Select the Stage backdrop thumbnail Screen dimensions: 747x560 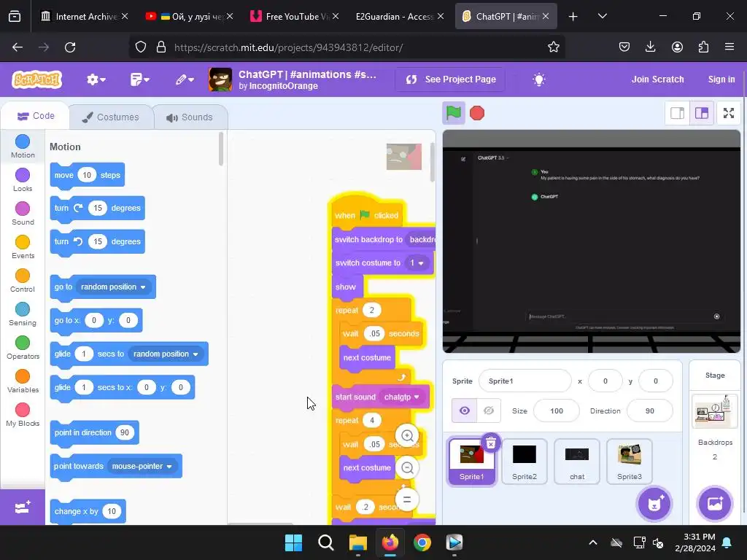(x=715, y=412)
